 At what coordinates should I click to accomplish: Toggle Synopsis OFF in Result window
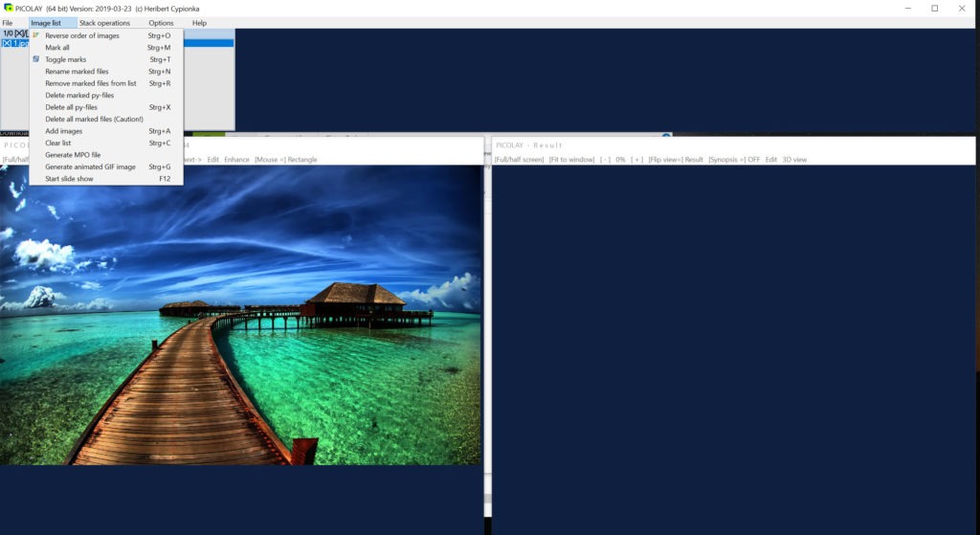[734, 160]
